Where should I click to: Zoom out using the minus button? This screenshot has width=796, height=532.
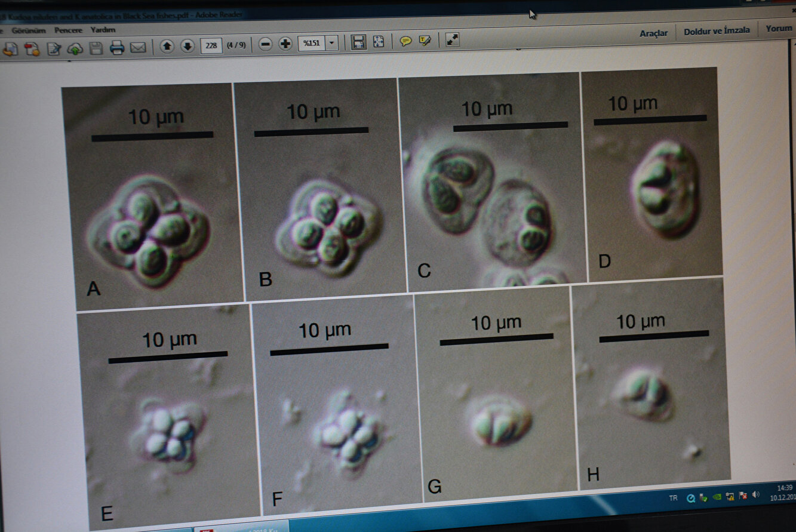[x=266, y=44]
